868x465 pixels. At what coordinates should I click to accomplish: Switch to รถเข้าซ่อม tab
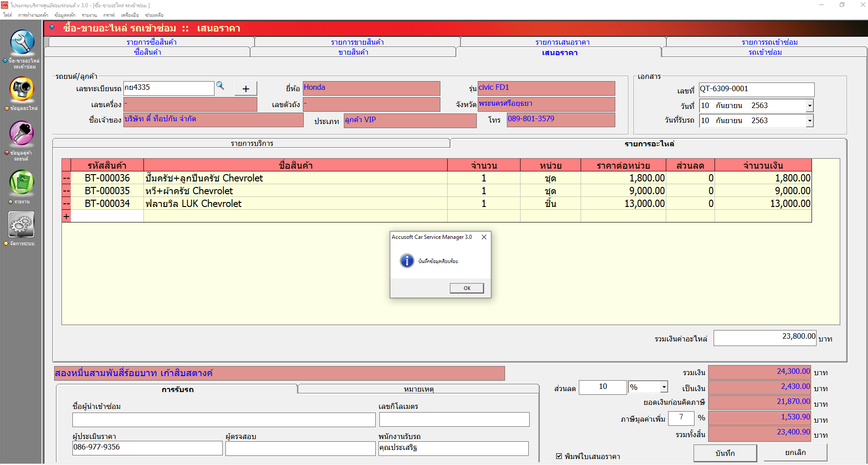[x=765, y=52]
